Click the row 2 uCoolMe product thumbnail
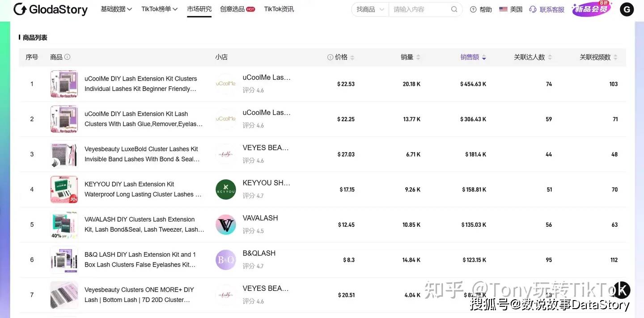The width and height of the screenshot is (644, 318). click(64, 119)
